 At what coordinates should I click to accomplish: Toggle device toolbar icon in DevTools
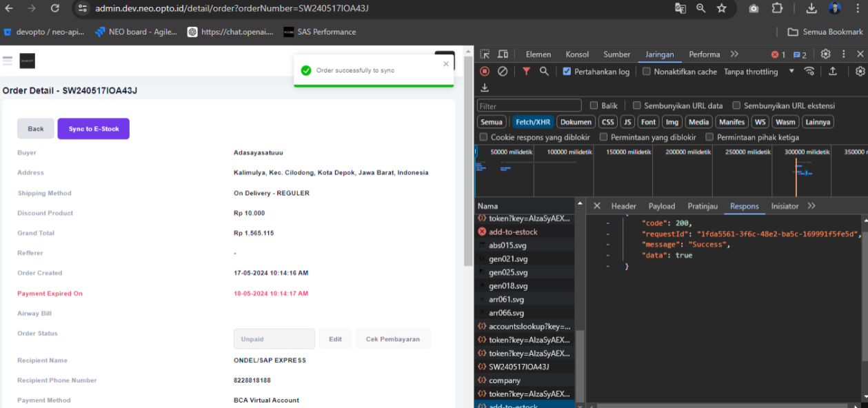(503, 54)
